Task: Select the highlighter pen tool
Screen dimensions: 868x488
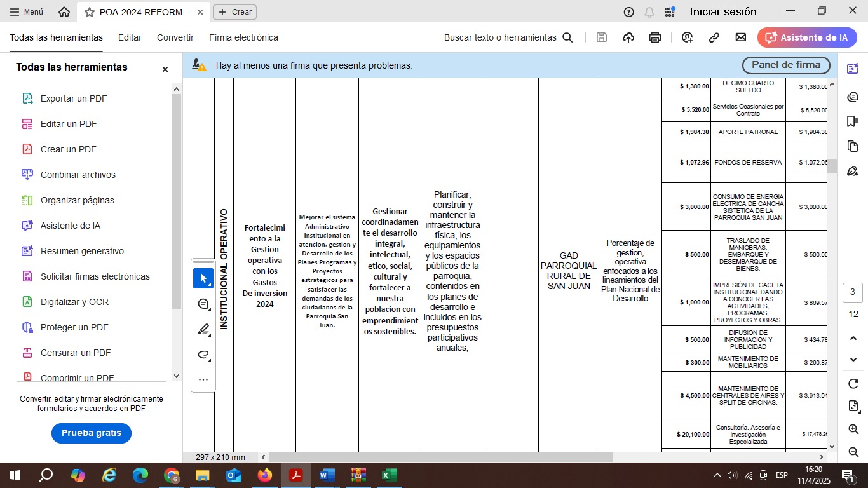Action: (x=203, y=329)
